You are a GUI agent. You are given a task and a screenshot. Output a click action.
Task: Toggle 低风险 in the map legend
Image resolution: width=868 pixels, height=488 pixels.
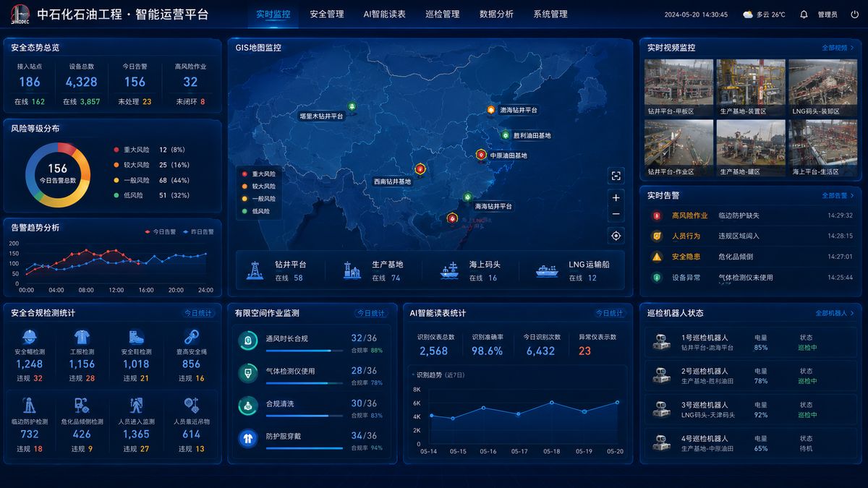[x=255, y=211]
